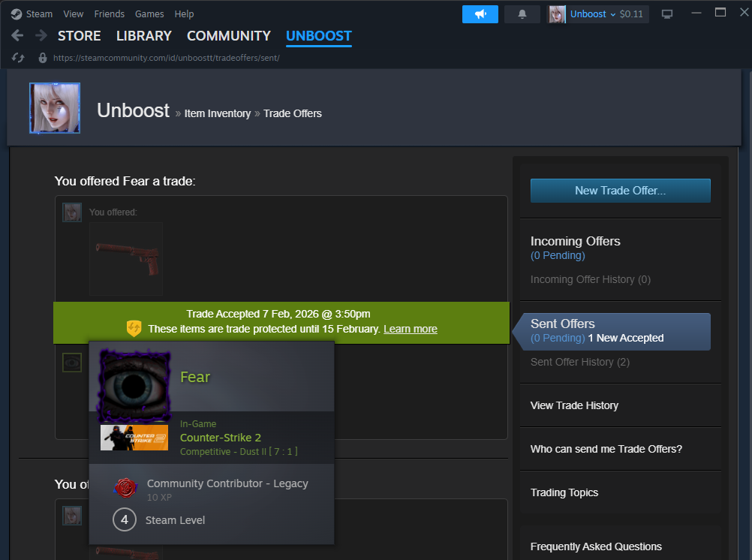Open Frequently Asked Questions
The width and height of the screenshot is (752, 560).
tap(596, 546)
